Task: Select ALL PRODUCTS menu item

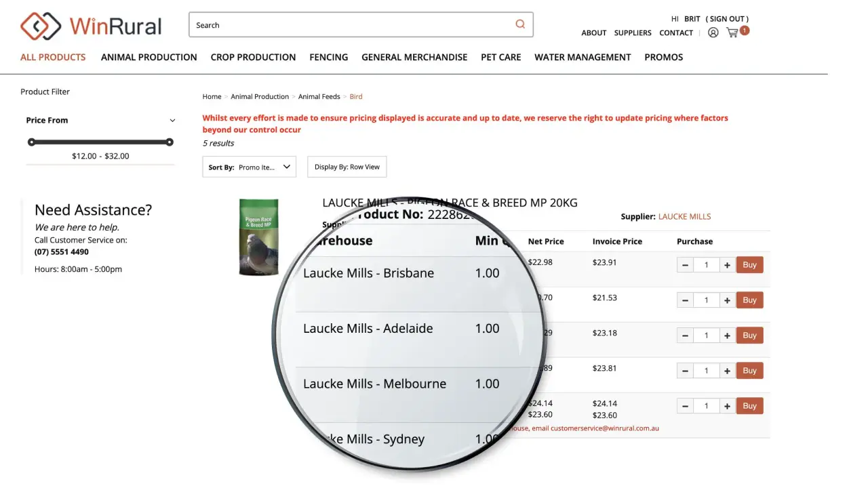Action: pos(53,57)
